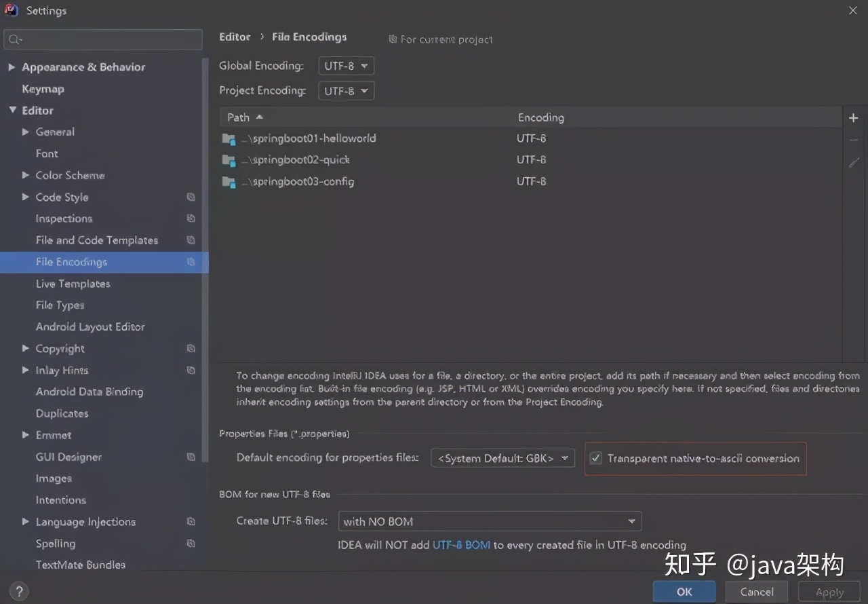Click the add path icon
Screen dimensions: 868x604
tap(853, 117)
